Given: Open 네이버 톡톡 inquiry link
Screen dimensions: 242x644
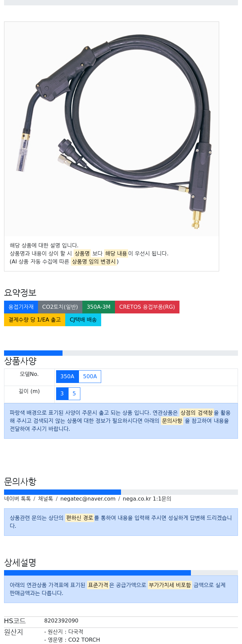Looking at the screenshot, I should pyautogui.click(x=17, y=499).
